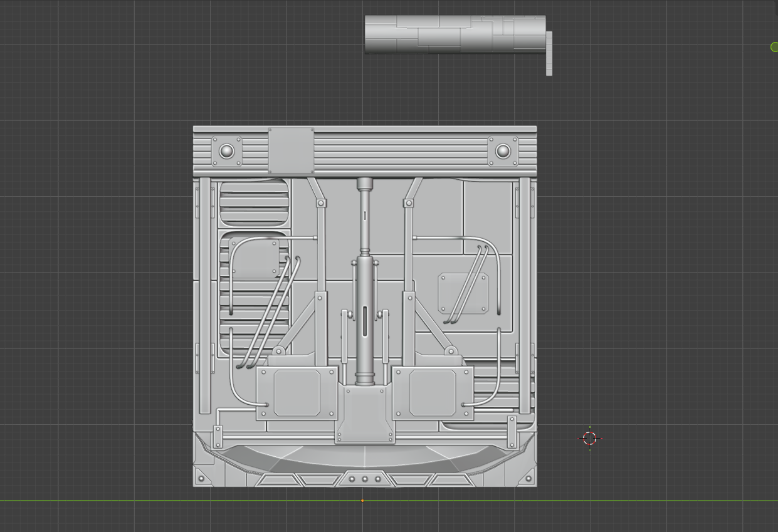Select the cylindrical paneled object above the model
This screenshot has width=778, height=532.
click(456, 35)
